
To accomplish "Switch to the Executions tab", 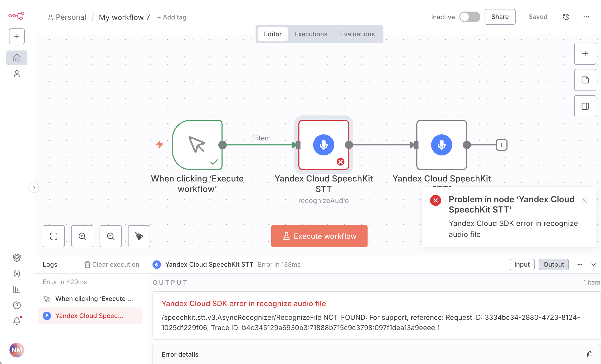I will click(311, 34).
